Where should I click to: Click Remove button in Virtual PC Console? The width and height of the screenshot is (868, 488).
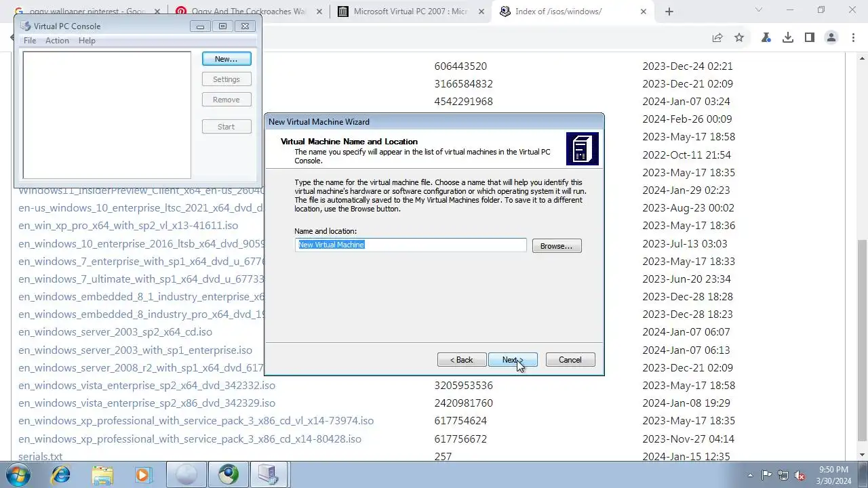[226, 100]
